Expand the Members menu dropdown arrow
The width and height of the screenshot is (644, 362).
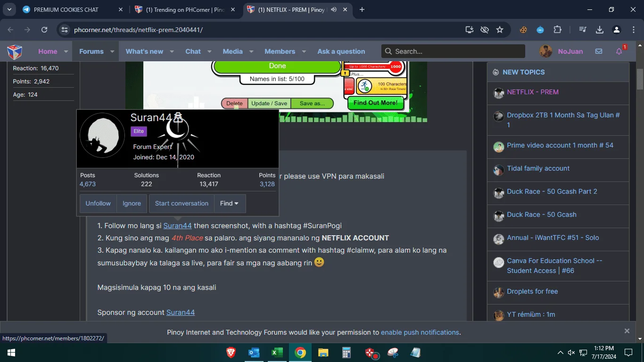[304, 51]
